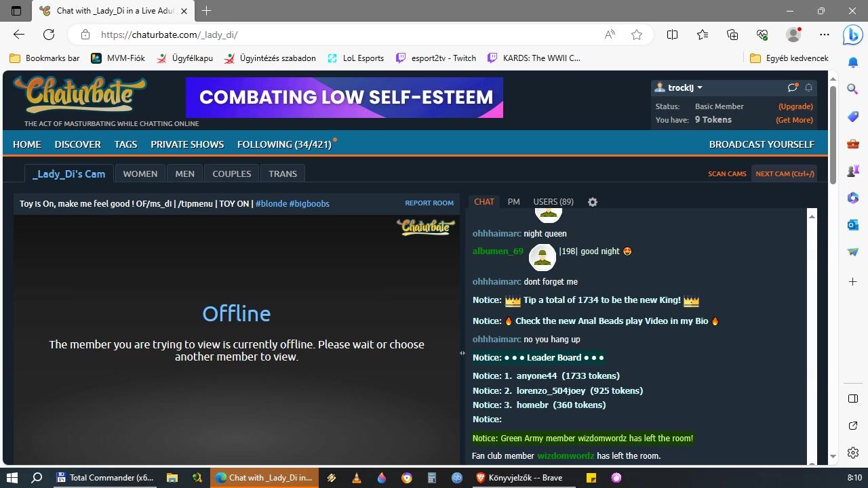Open the Read aloud icon in address bar
Screen dimensions: 868x488
click(x=610, y=35)
